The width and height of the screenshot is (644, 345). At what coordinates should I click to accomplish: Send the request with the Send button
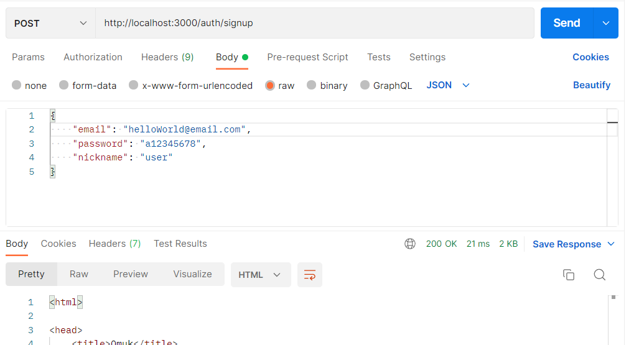coord(567,23)
